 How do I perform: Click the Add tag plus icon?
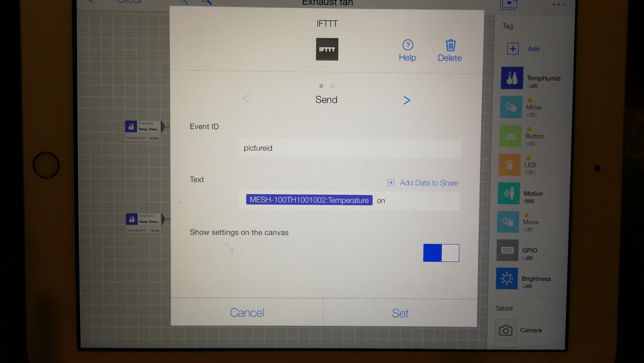pos(513,49)
